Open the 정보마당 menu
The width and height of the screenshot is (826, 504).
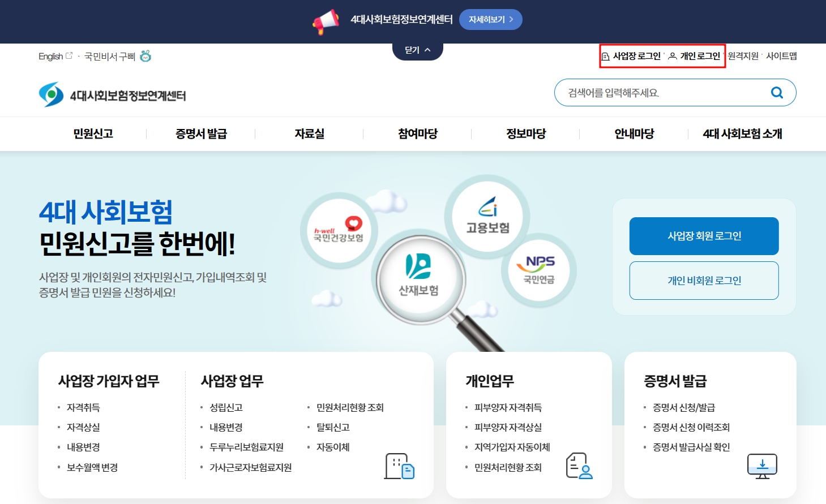(526, 133)
